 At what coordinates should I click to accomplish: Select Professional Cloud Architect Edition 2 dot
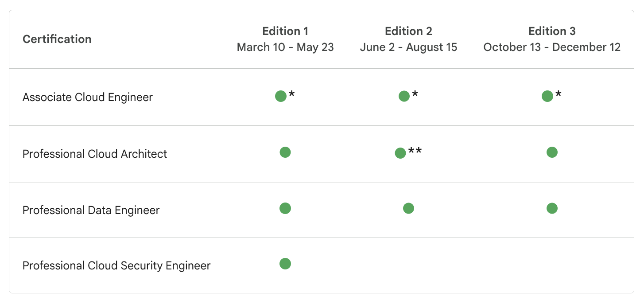tap(400, 153)
